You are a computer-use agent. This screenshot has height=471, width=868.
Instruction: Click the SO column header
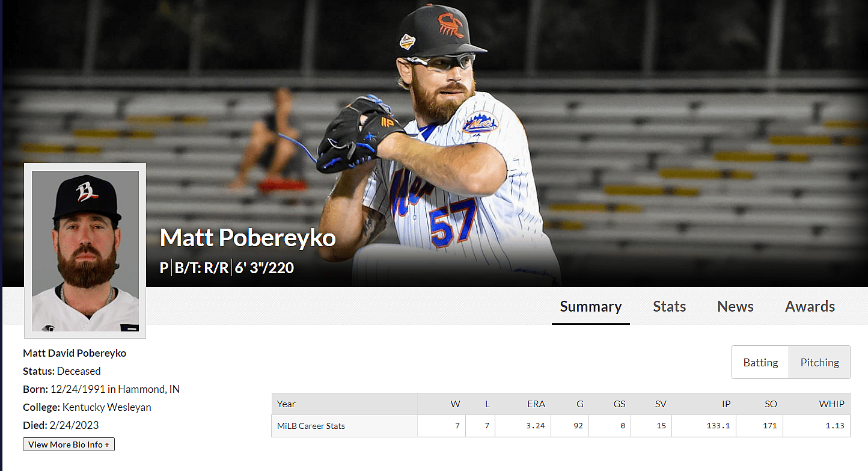[x=771, y=404]
